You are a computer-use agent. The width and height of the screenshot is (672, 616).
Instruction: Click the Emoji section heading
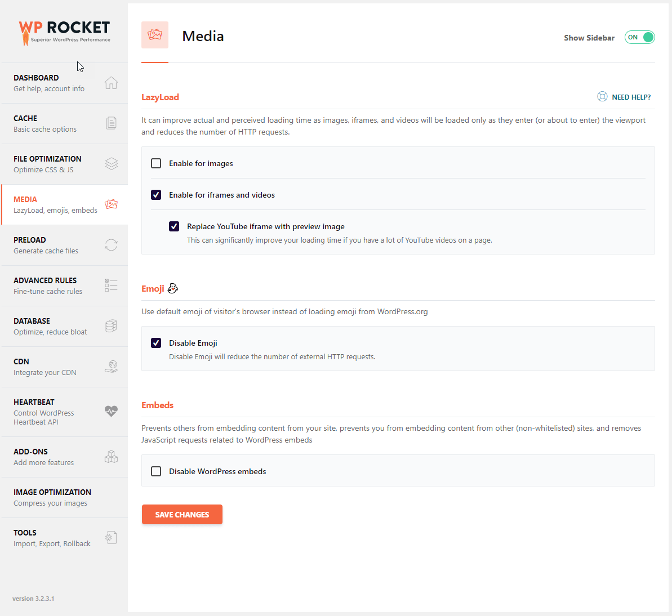[x=153, y=289]
